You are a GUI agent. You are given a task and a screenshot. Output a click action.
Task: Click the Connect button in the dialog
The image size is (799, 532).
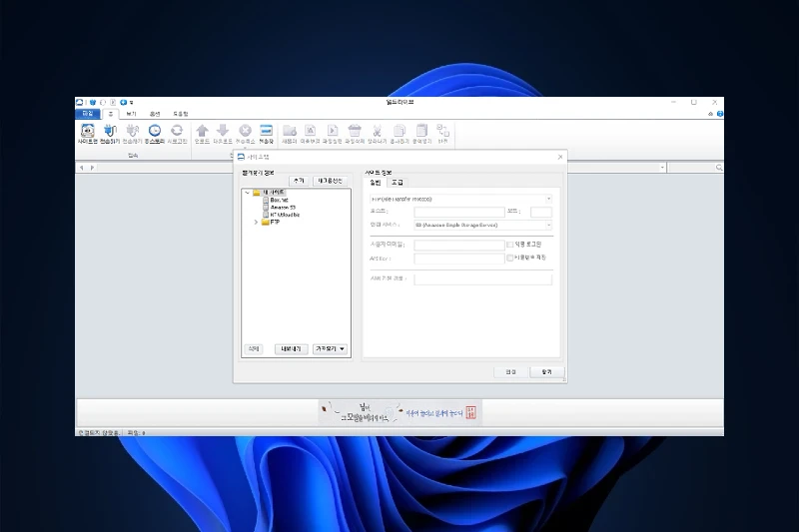click(x=510, y=372)
